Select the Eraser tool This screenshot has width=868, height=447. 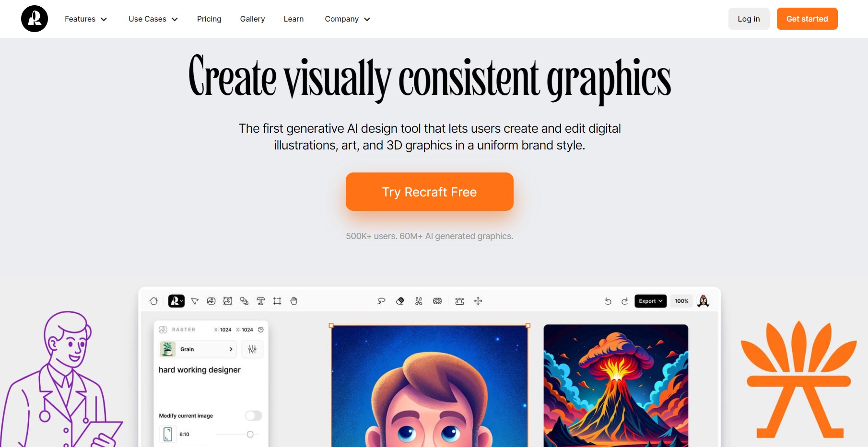[400, 301]
